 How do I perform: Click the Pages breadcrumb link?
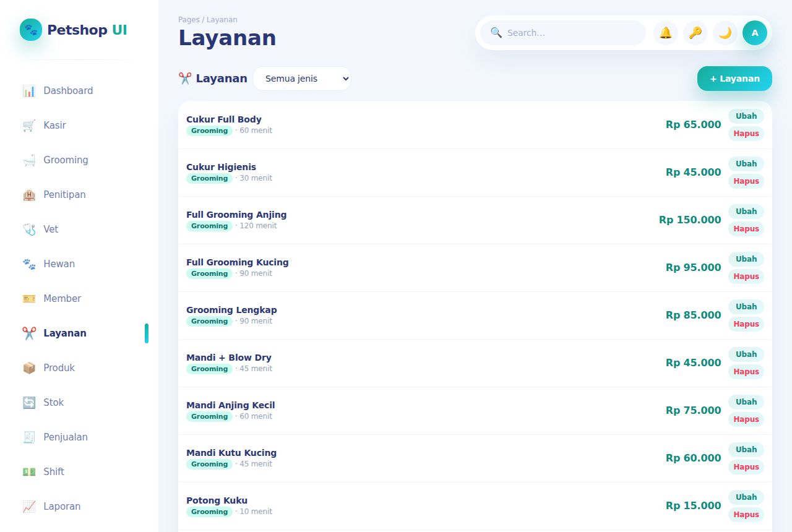[x=188, y=20]
